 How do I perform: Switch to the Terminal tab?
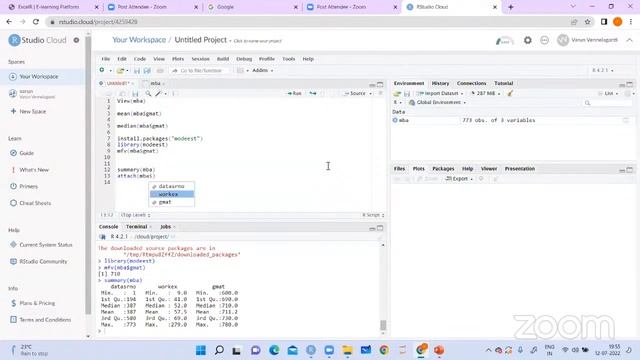(x=136, y=227)
